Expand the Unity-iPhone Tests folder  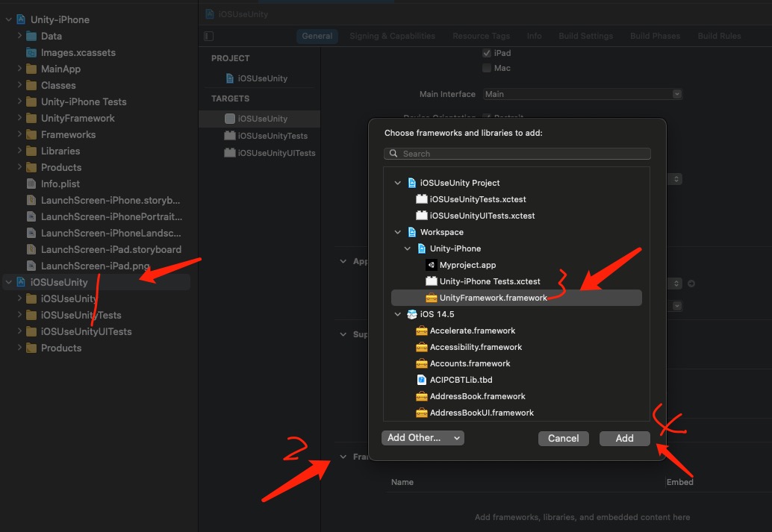[19, 102]
